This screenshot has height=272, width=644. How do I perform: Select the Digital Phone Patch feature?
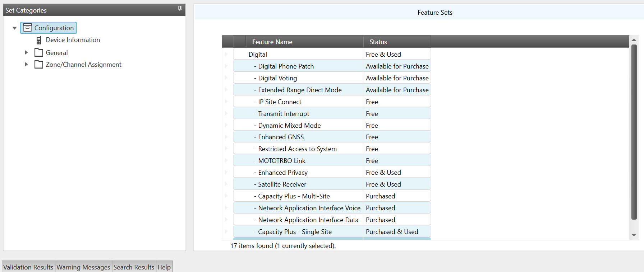click(x=332, y=66)
